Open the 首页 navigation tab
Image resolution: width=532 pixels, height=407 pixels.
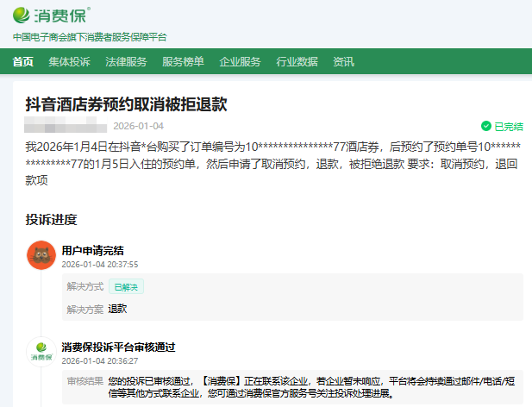(23, 61)
